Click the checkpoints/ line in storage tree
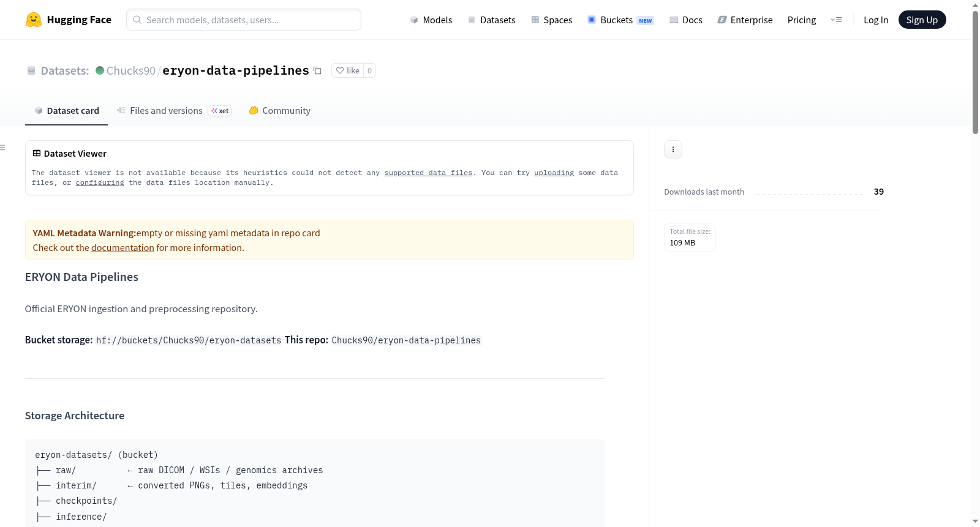The image size is (980, 527). click(x=77, y=501)
